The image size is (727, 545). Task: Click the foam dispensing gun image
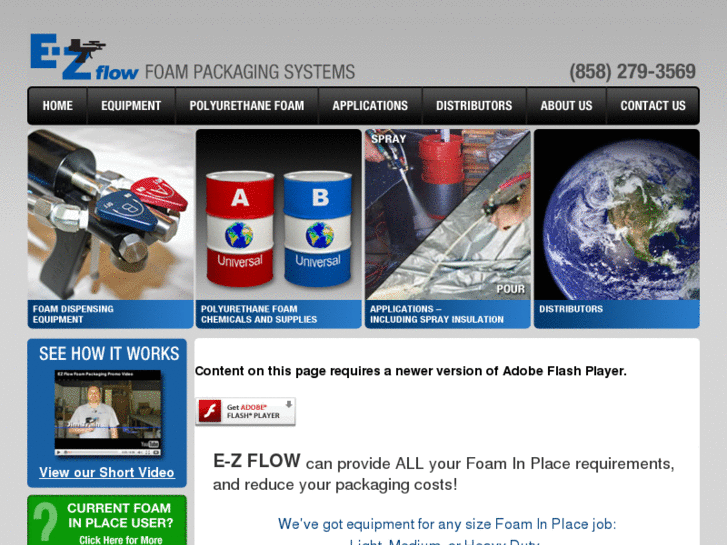[110, 214]
